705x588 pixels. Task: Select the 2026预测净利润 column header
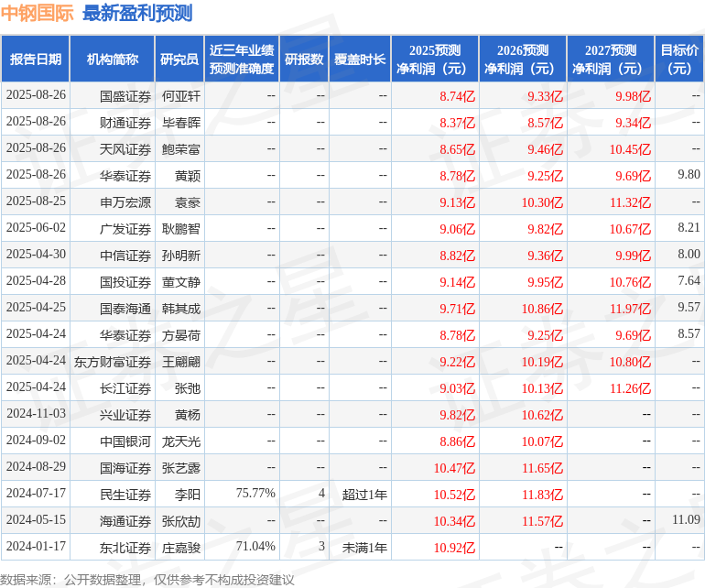coord(523,59)
